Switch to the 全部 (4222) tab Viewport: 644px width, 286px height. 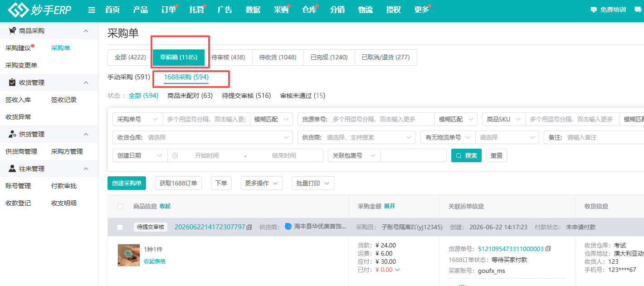tap(130, 58)
